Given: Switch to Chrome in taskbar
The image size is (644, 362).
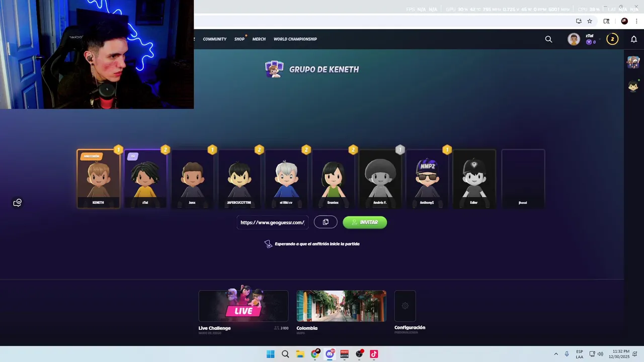Looking at the screenshot, I should pyautogui.click(x=315, y=354).
